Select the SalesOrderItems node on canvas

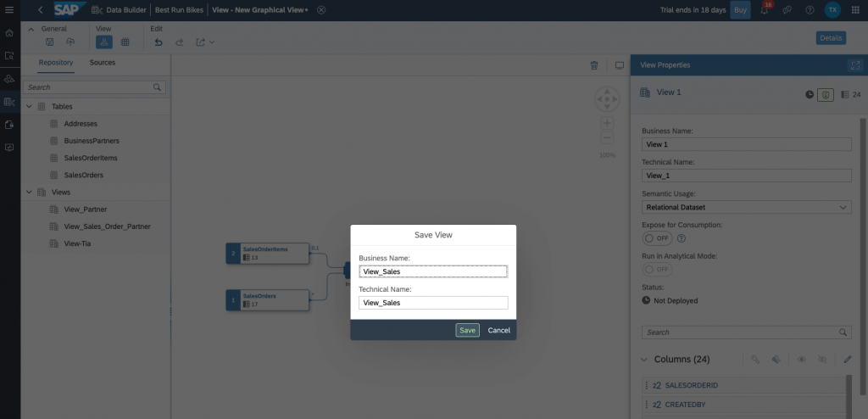(x=268, y=254)
